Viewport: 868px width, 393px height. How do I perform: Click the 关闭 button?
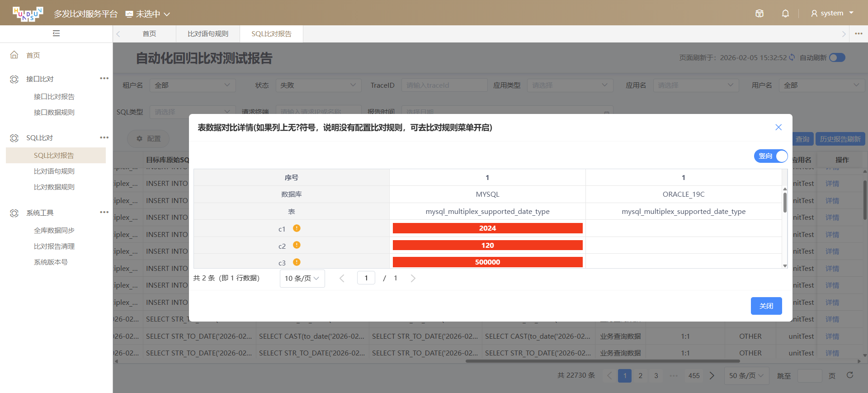[x=766, y=306]
